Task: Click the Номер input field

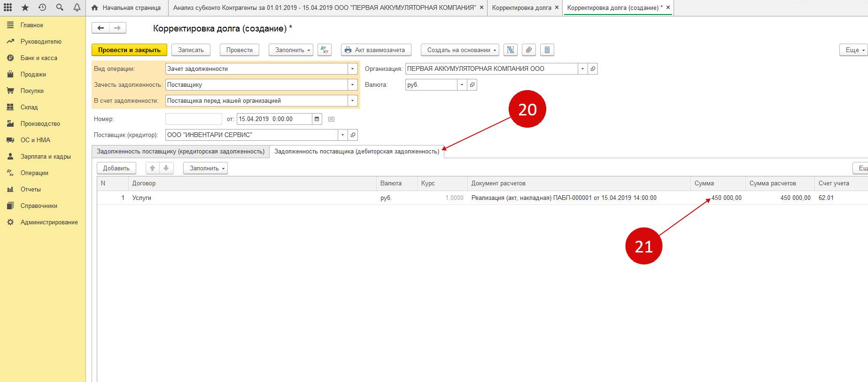Action: pos(194,119)
